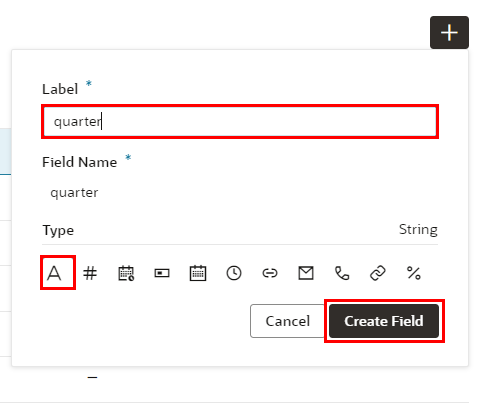This screenshot has height=416, width=488.
Task: Select the String type icon (letter A)
Action: (54, 273)
